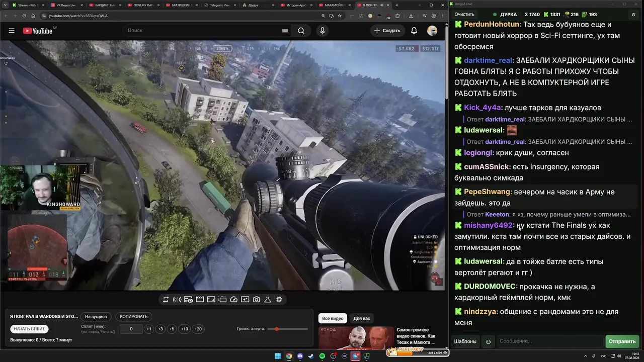This screenshot has height=362, width=644.
Task: Click the dashed-top window icon under the video
Action: 222,300
